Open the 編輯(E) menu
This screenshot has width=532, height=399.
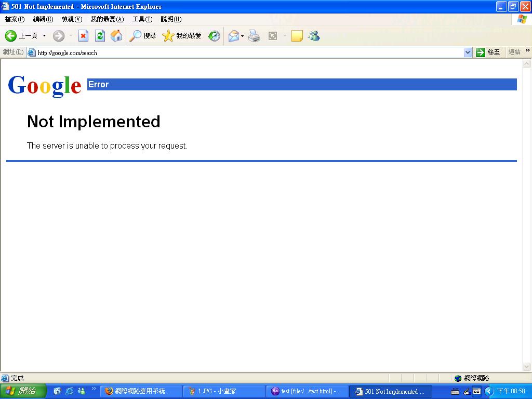click(x=43, y=19)
